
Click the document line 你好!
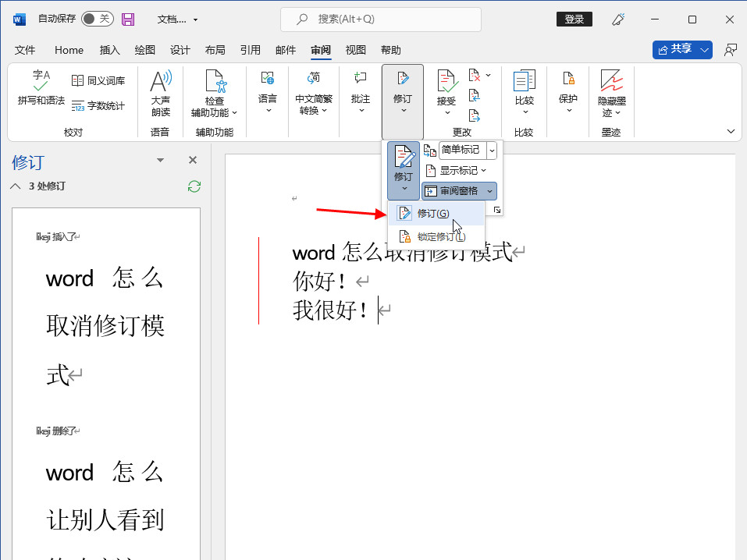[x=331, y=281]
